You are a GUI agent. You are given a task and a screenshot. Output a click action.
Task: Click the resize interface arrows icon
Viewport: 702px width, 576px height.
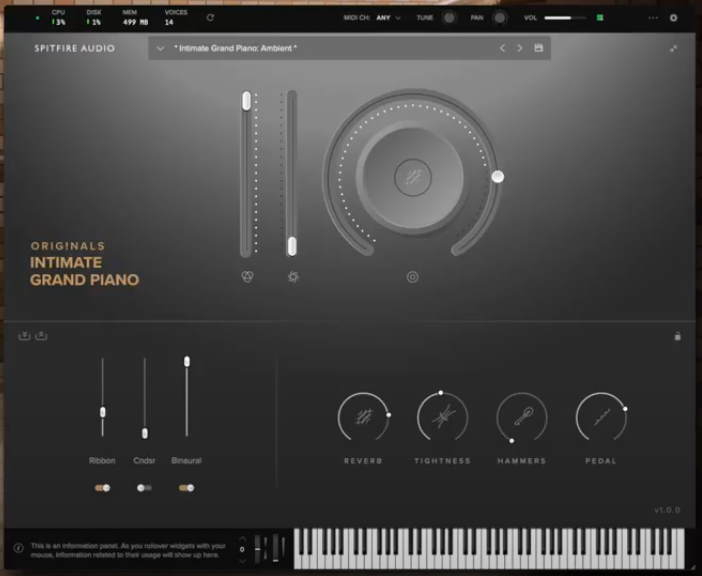coord(673,48)
